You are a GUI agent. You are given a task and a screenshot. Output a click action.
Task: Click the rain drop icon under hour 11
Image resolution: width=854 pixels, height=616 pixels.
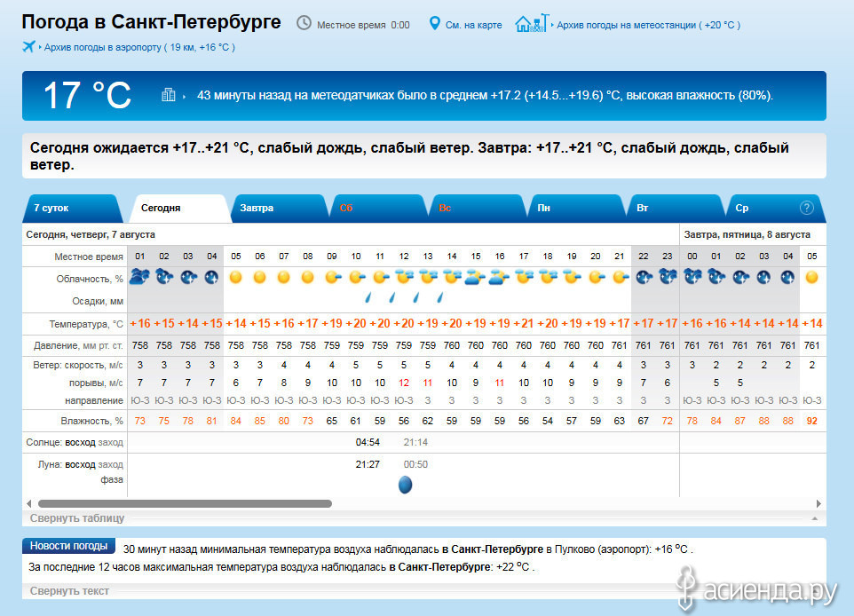368,297
